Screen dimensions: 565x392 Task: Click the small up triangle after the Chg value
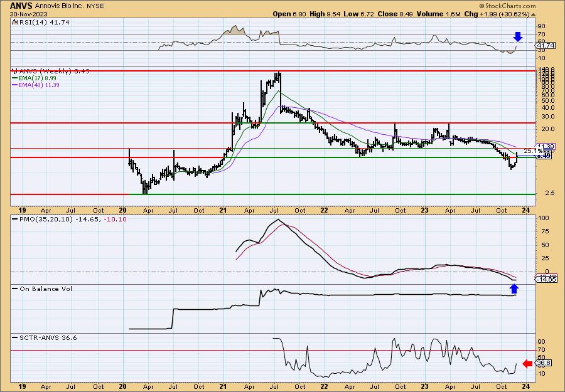pos(533,14)
